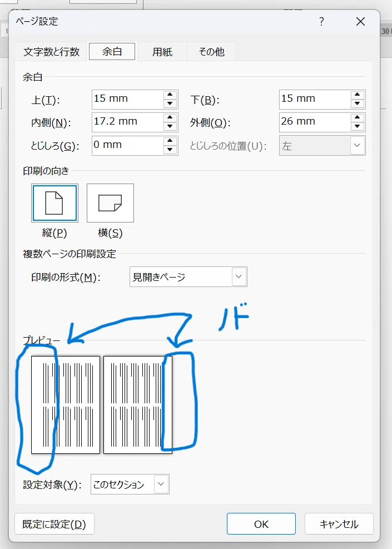
Task: Click the とじしろ(G) gutter input field
Action: pyautogui.click(x=127, y=145)
